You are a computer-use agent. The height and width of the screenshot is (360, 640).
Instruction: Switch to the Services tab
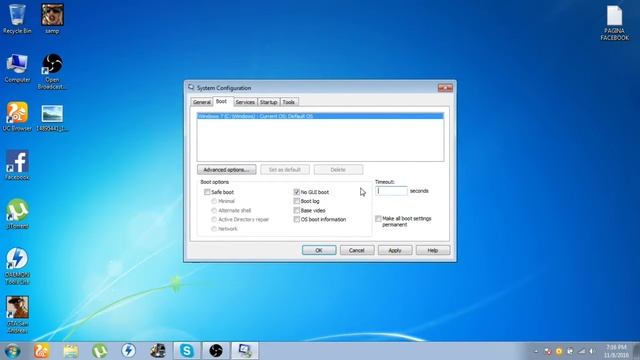(245, 102)
